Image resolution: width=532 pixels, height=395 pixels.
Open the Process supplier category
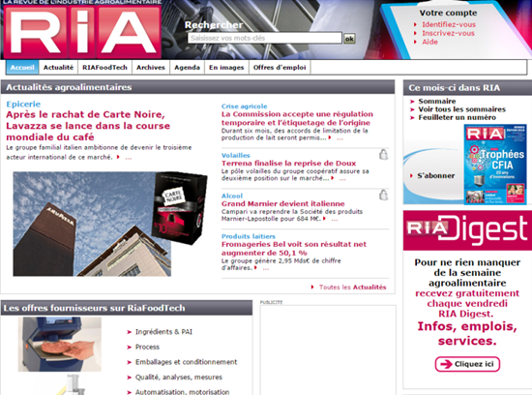pos(147,347)
